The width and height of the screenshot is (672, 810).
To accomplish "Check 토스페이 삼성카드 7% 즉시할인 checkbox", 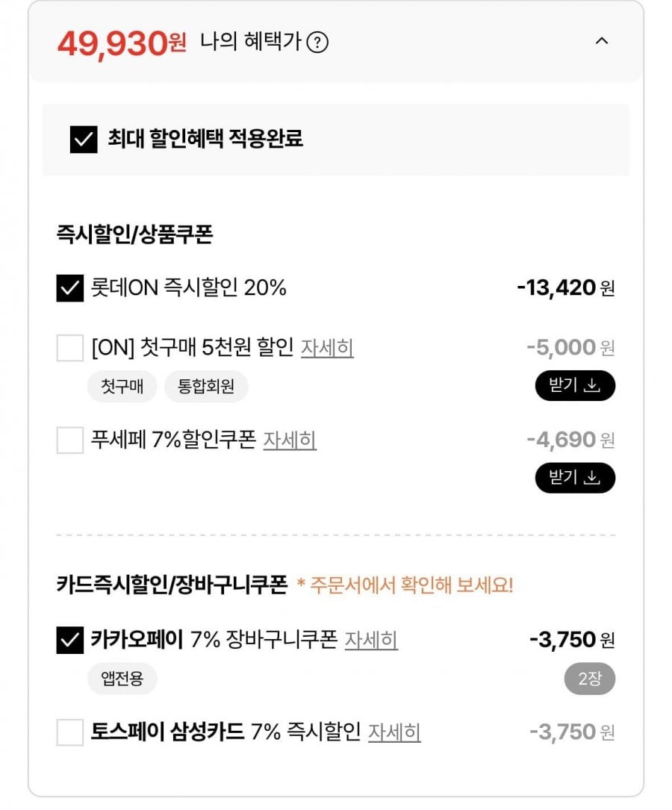I will [70, 732].
